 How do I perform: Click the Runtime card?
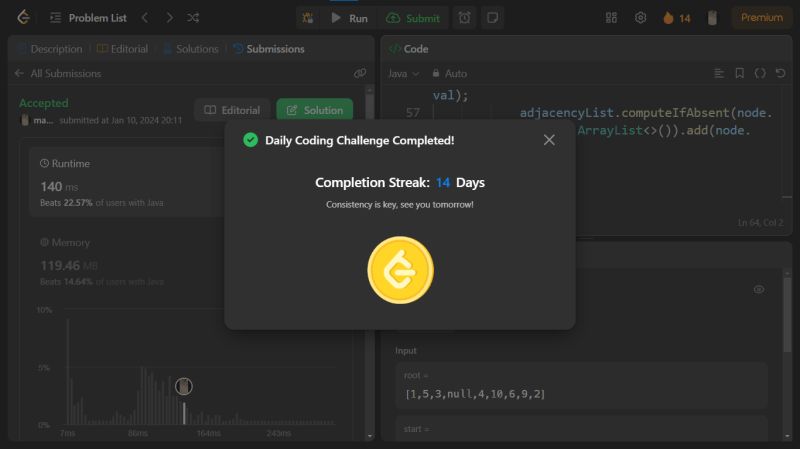[128, 183]
